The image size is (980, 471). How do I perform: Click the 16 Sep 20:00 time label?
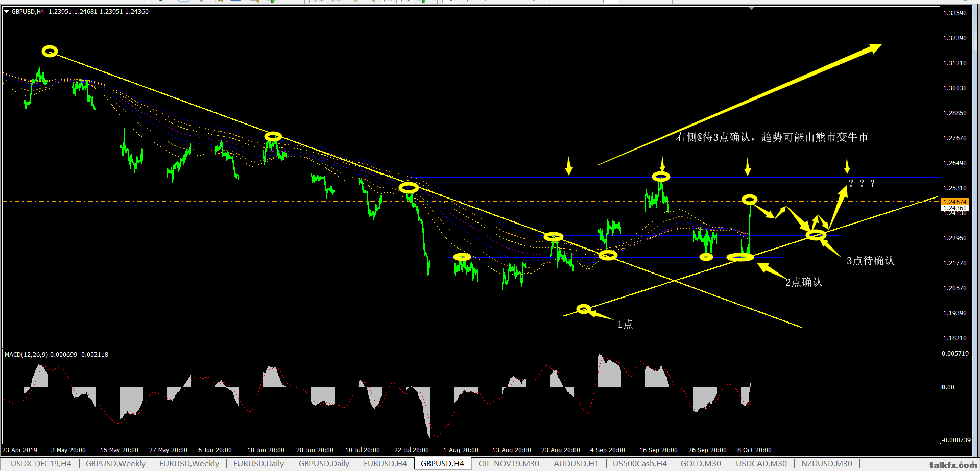(658, 450)
